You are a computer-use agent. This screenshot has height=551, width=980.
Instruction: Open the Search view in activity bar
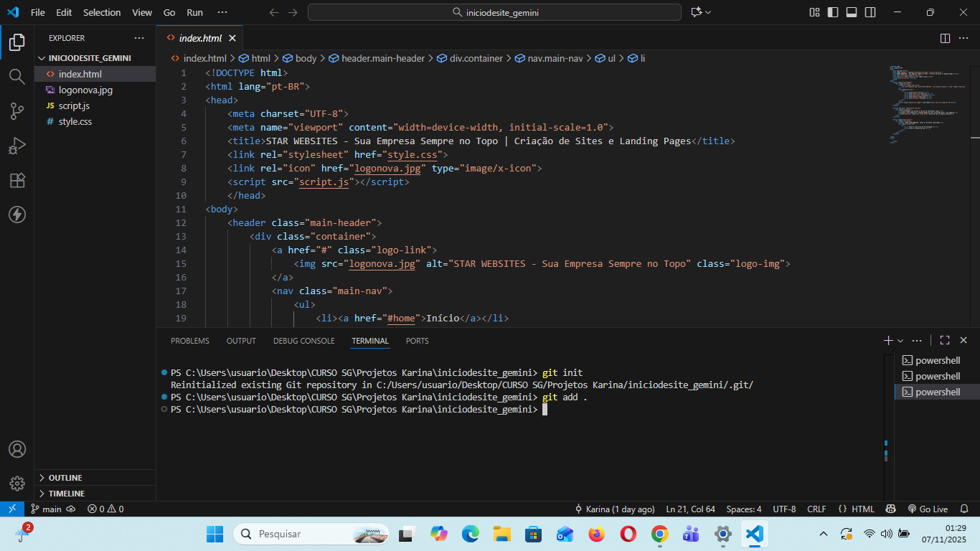(x=17, y=76)
